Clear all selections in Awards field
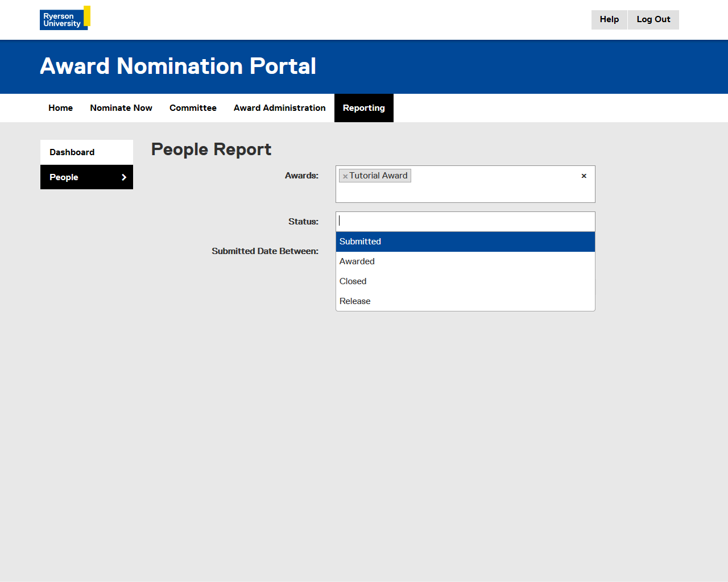 (584, 176)
